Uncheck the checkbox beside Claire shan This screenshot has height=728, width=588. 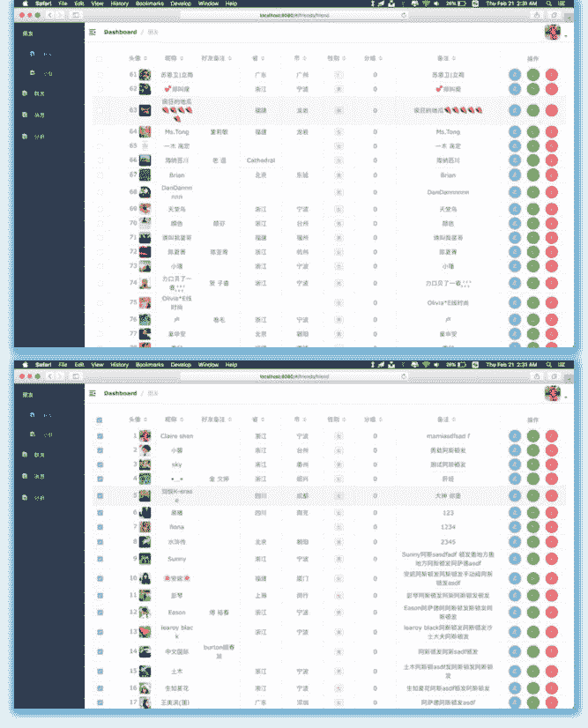(x=100, y=435)
